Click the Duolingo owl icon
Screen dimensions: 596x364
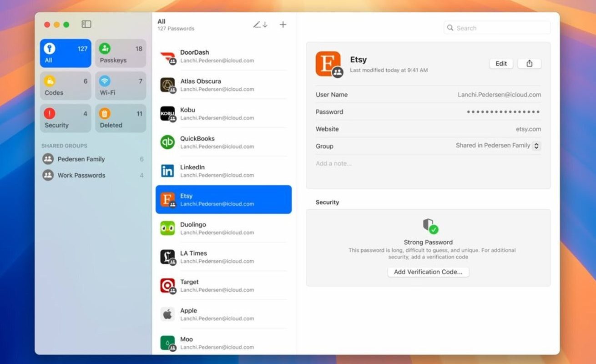167,228
